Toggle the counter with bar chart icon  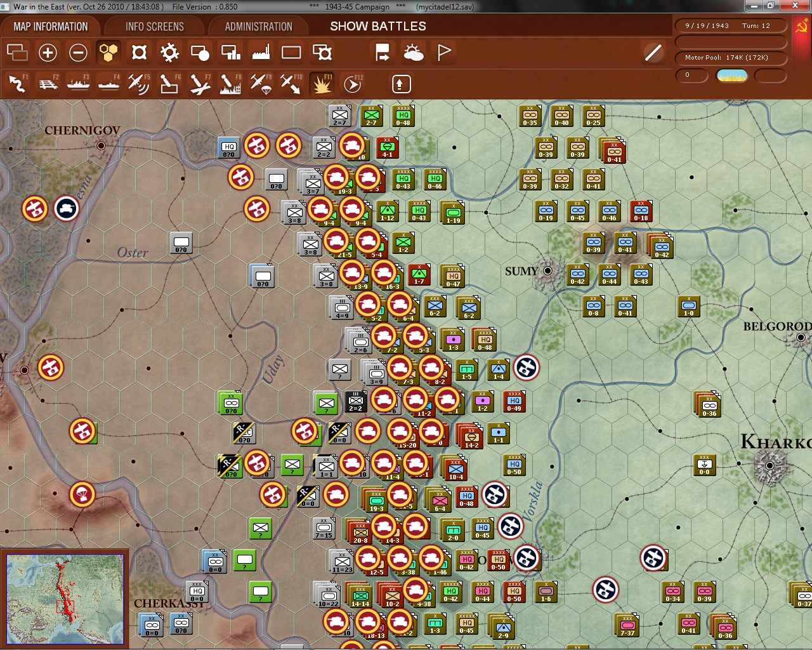click(x=230, y=52)
